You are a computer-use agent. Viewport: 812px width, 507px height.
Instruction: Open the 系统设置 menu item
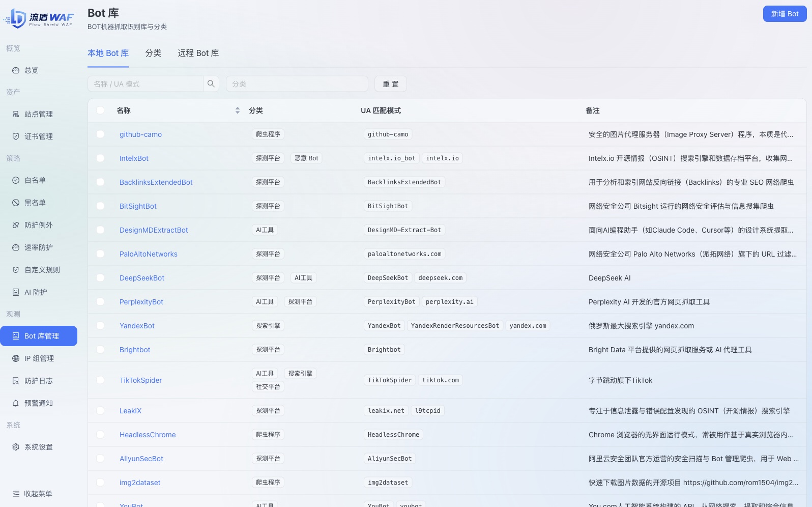click(39, 447)
